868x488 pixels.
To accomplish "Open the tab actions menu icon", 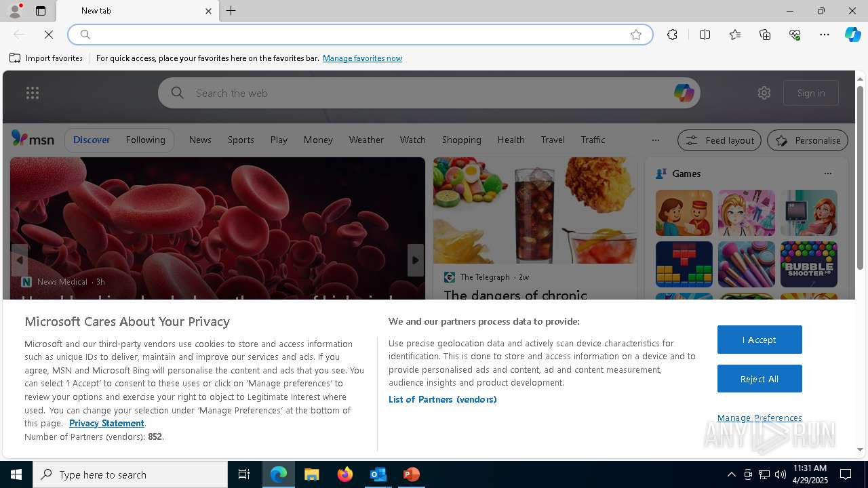I will pyautogui.click(x=41, y=11).
